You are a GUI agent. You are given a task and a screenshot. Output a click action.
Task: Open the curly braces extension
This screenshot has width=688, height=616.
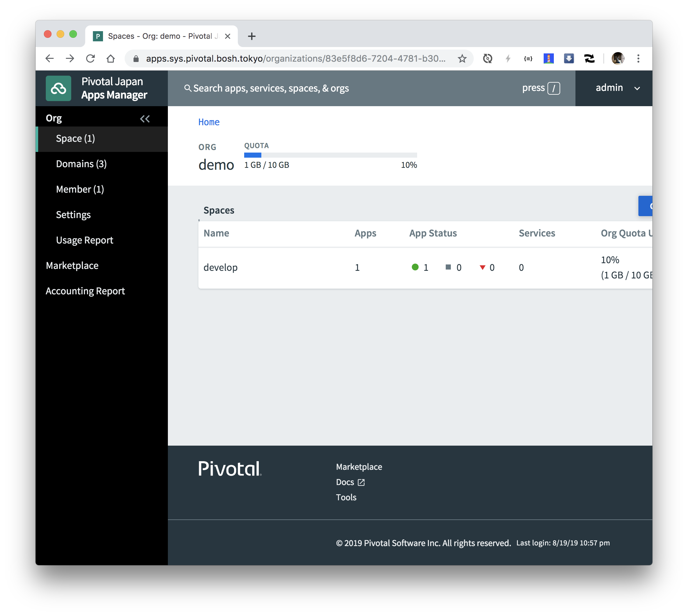pyautogui.click(x=528, y=58)
